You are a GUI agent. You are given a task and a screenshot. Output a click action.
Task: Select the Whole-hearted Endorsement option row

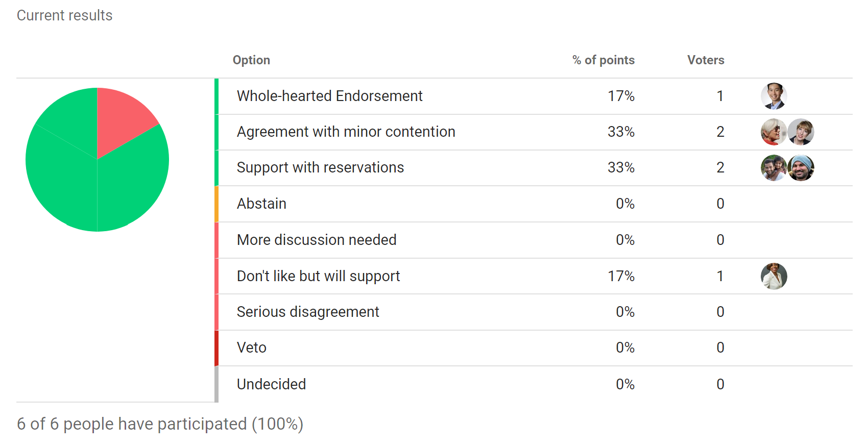(x=534, y=96)
